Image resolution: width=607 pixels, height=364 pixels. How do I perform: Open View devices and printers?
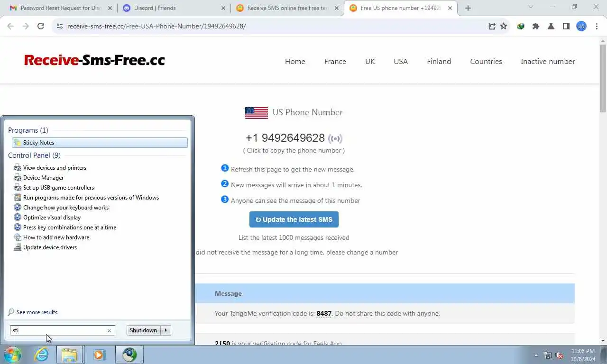click(55, 168)
